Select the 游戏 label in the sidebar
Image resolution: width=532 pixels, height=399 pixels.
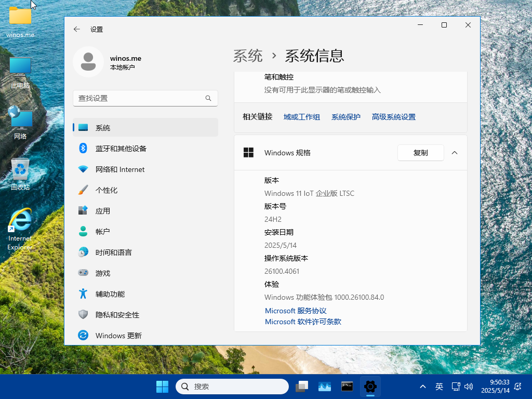pos(103,273)
